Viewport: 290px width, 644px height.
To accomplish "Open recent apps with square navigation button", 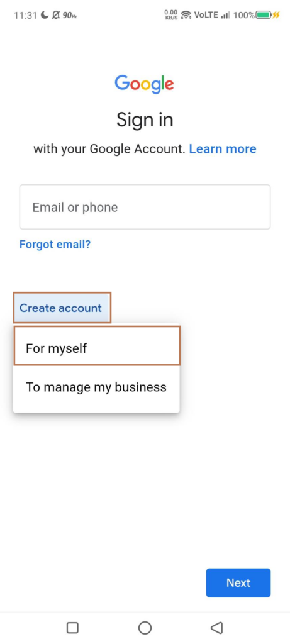I will 72,628.
